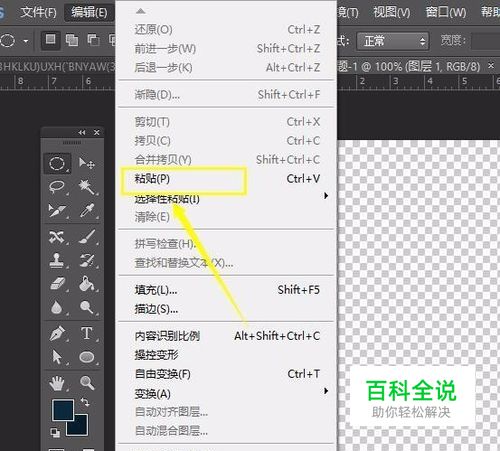Open the 窗口(W) menu
The height and width of the screenshot is (451, 500).
pos(446,13)
